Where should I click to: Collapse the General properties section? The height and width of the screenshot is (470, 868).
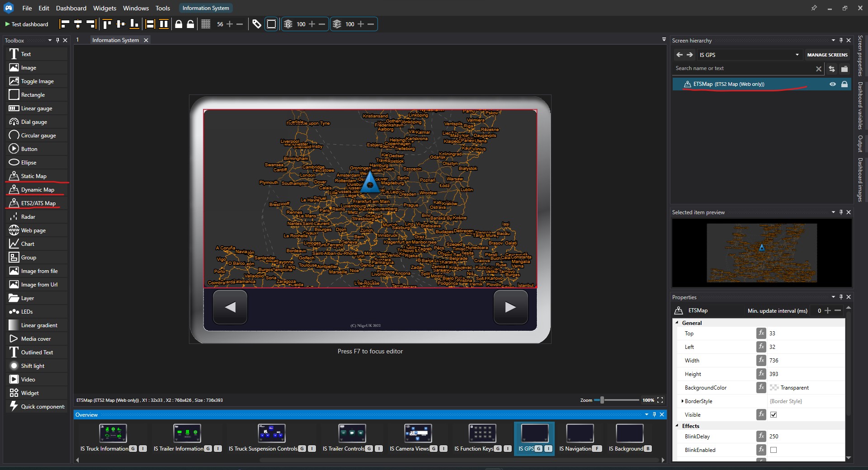point(677,323)
